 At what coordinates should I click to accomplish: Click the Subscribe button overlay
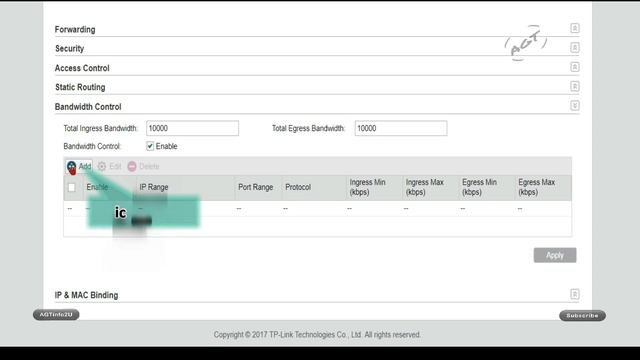click(582, 316)
